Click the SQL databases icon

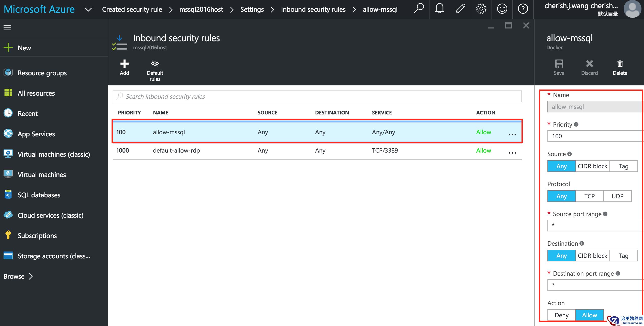pos(8,195)
